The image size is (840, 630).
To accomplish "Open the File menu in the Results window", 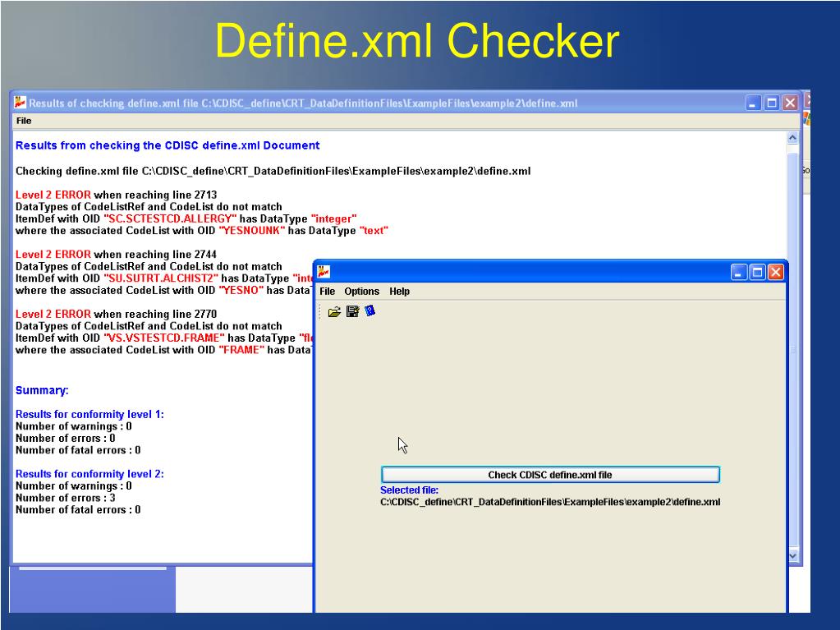I will (x=24, y=121).
